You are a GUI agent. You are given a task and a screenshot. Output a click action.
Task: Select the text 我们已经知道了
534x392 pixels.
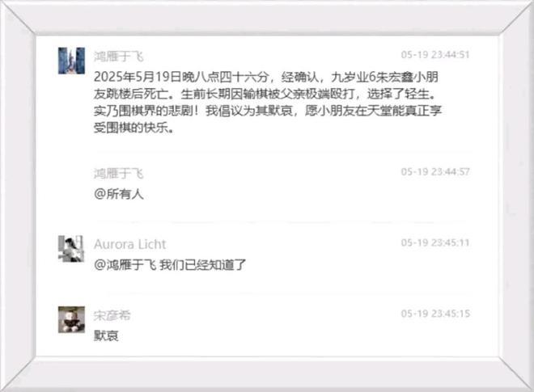202,265
